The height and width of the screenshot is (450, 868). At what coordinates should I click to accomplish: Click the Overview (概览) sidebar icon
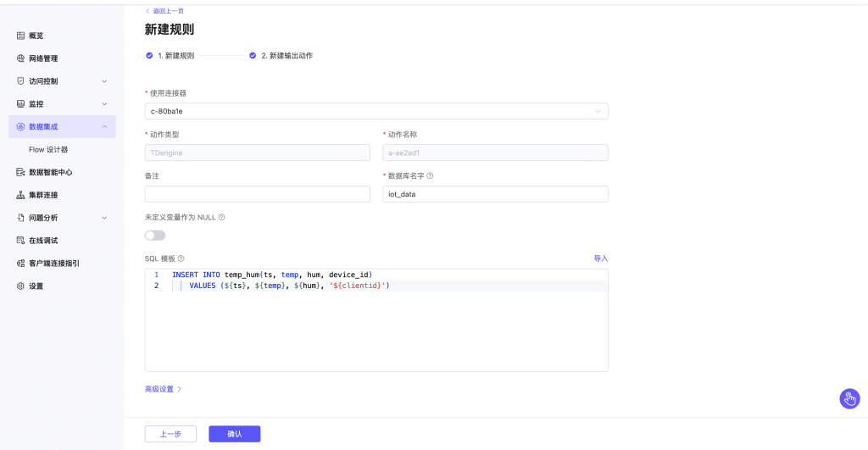pyautogui.click(x=21, y=36)
